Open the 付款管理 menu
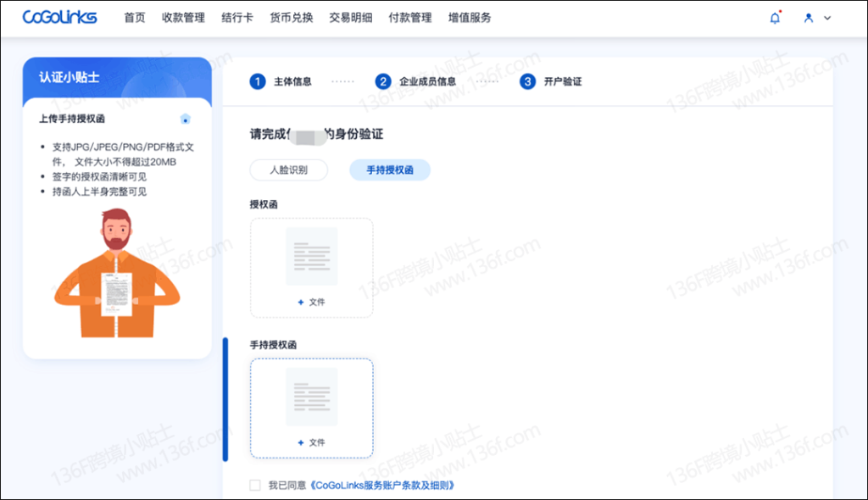The width and height of the screenshot is (868, 500). tap(409, 18)
